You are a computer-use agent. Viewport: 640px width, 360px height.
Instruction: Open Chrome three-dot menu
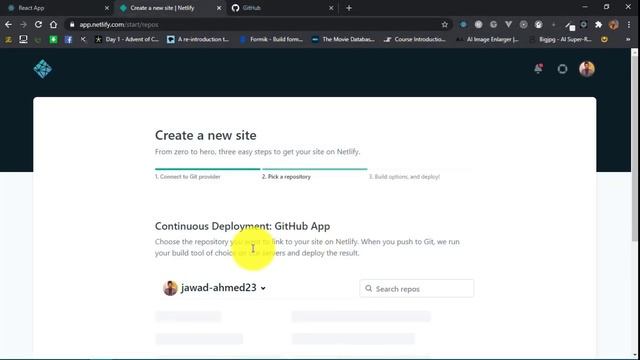[x=629, y=24]
